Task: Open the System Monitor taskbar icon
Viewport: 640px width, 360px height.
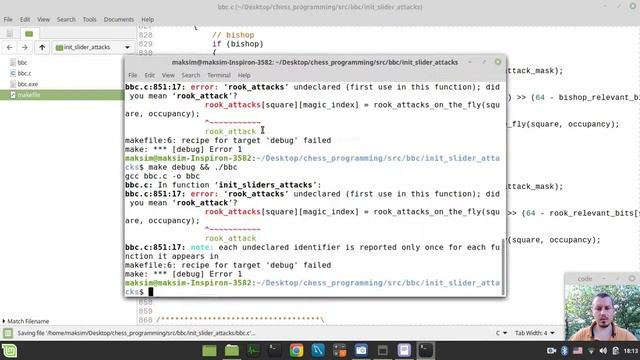Action: pos(253,351)
